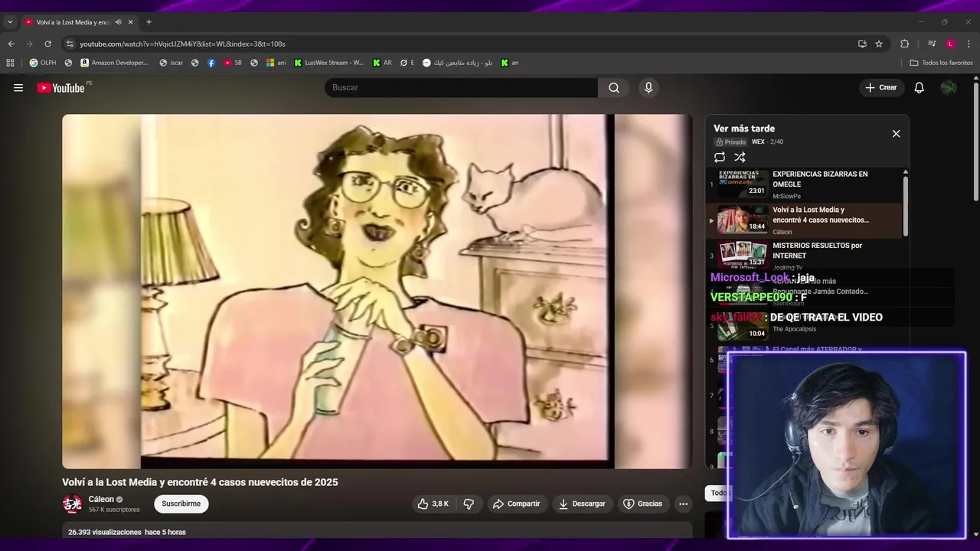Select MISTERIOS RESUELTOS por INTERNET playlist item

coord(804,256)
